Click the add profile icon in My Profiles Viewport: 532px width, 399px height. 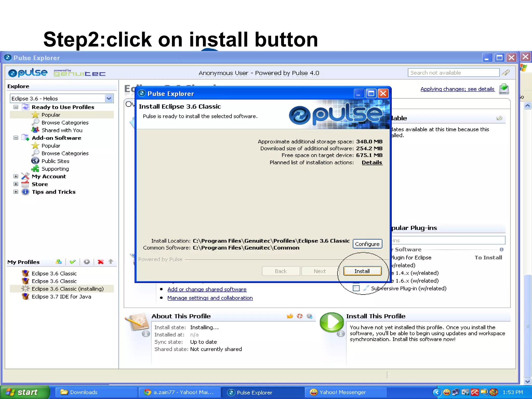pos(59,262)
